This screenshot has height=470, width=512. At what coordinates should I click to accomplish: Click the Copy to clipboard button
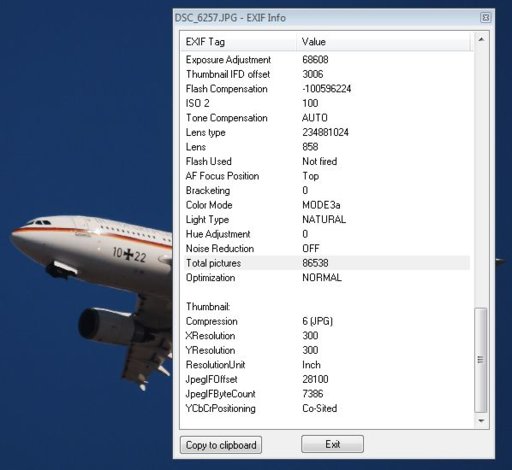click(x=221, y=445)
